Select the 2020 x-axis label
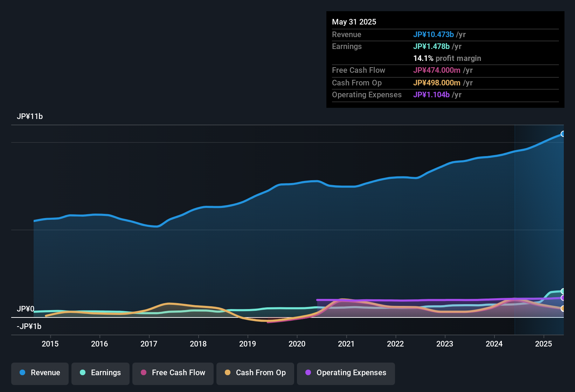The width and height of the screenshot is (575, 392). tap(297, 344)
